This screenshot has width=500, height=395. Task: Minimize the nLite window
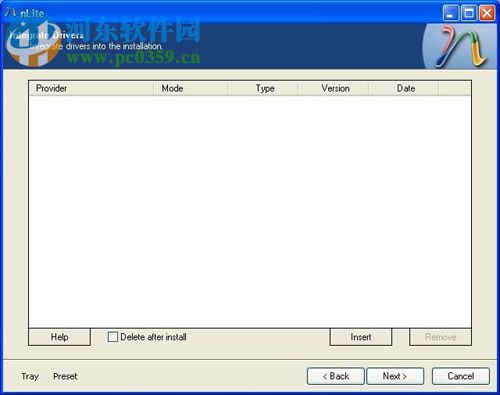(x=450, y=13)
